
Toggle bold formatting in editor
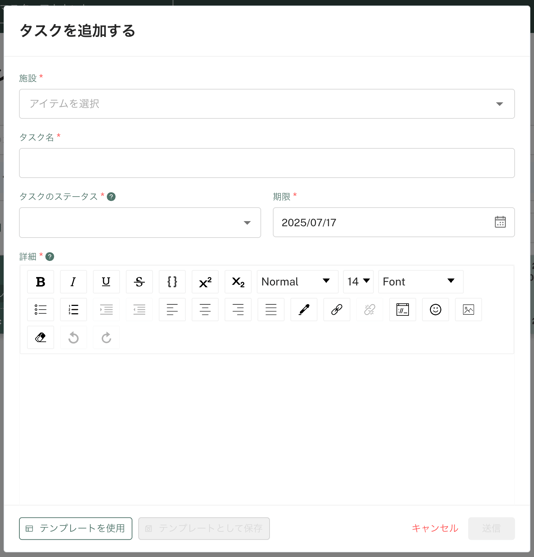click(x=41, y=282)
